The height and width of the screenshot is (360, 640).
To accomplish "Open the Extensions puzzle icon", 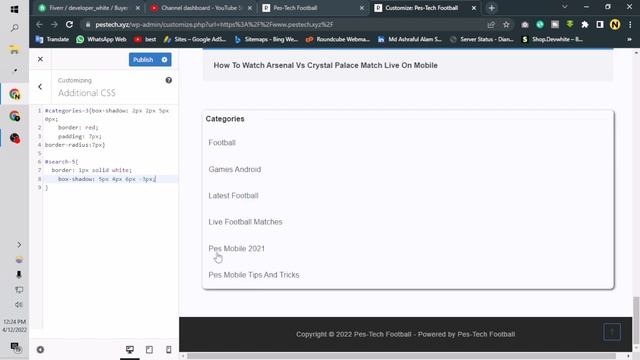I will pos(585,24).
